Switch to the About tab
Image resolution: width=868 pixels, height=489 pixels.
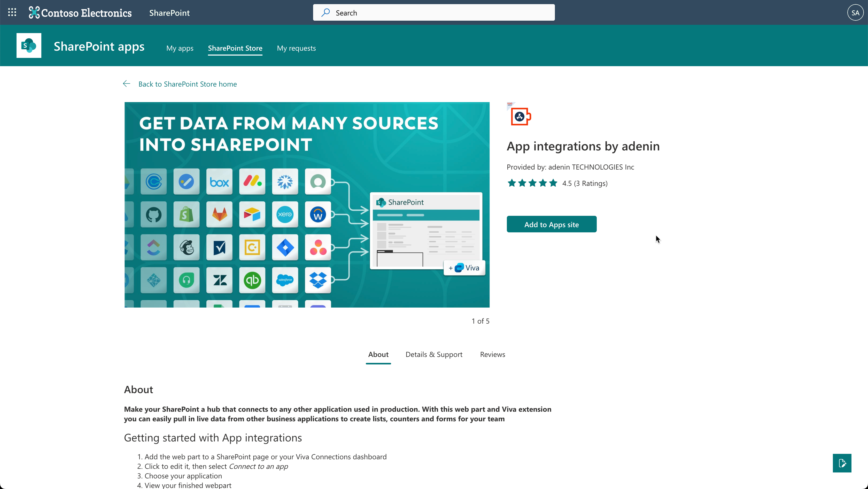(x=378, y=355)
